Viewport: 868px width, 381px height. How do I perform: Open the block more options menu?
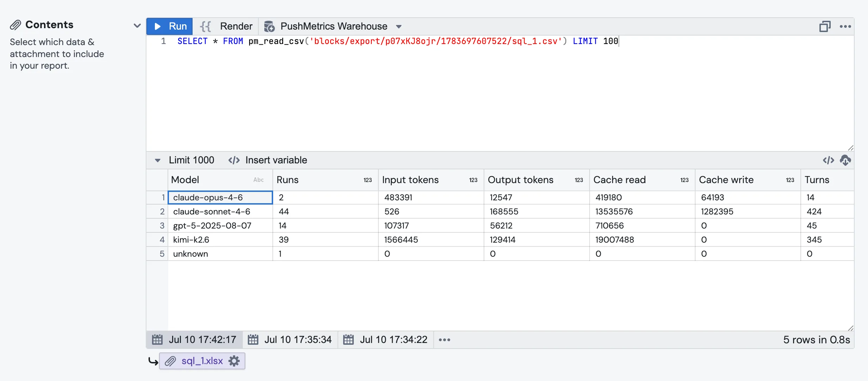[845, 26]
